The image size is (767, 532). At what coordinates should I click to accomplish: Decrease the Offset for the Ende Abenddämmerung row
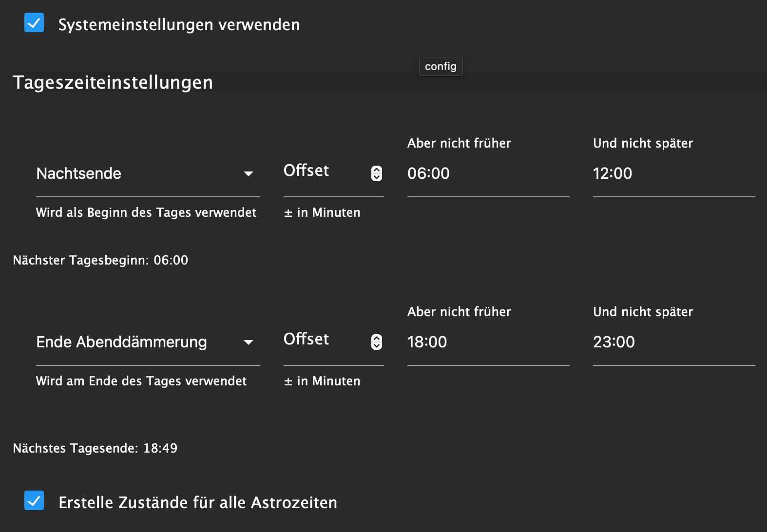click(x=377, y=346)
